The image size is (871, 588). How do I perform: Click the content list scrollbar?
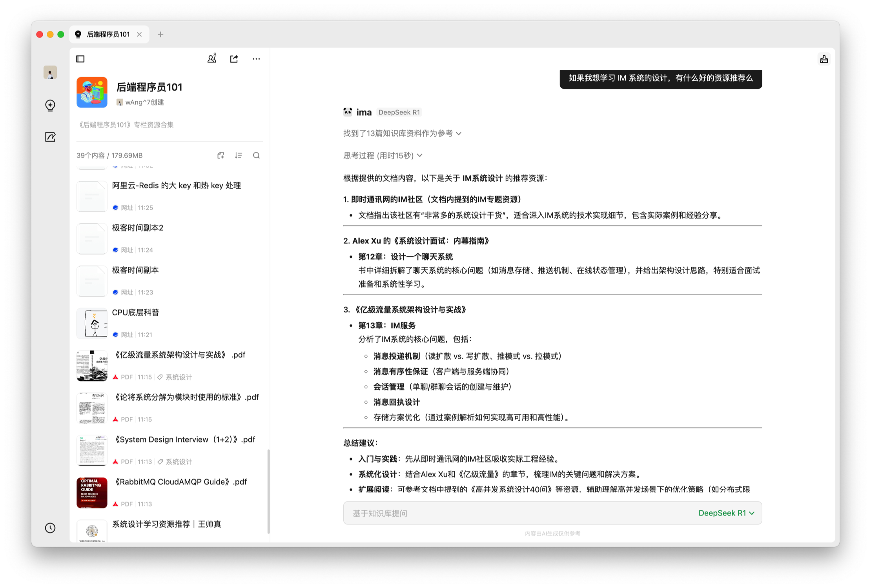click(x=268, y=491)
